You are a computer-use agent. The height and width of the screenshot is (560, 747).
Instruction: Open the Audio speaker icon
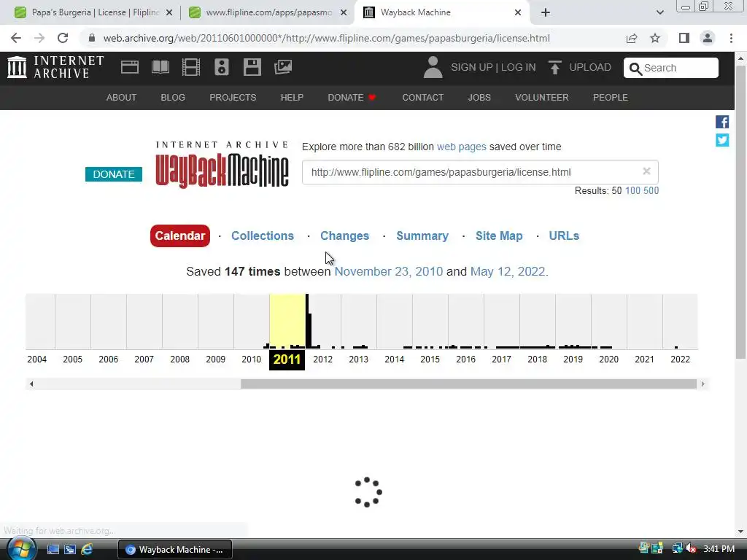click(222, 67)
